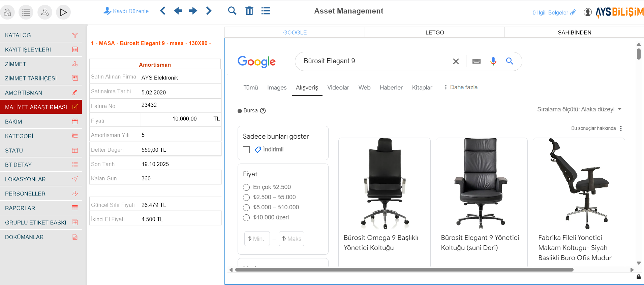Select price range ₺2.500 – ₺5.000
The width and height of the screenshot is (644, 285).
pyautogui.click(x=246, y=198)
